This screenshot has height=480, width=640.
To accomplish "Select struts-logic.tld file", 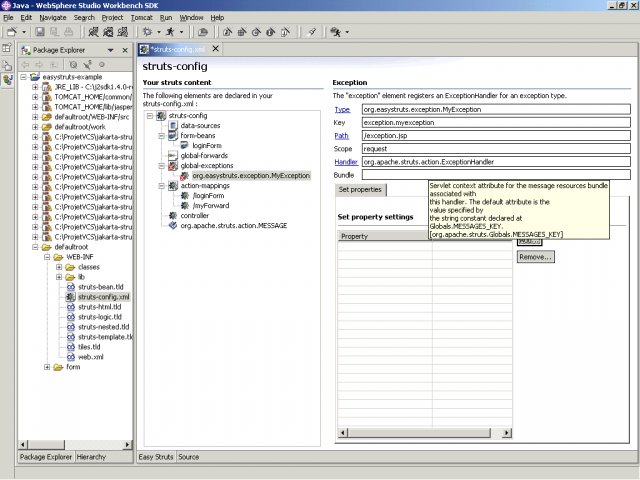I will 100,317.
